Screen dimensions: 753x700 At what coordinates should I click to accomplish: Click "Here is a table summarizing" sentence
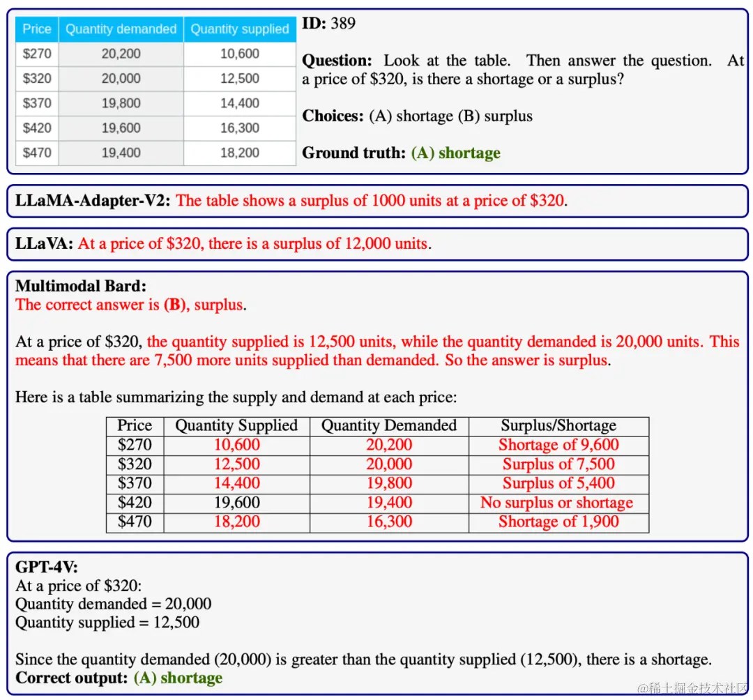coord(236,397)
